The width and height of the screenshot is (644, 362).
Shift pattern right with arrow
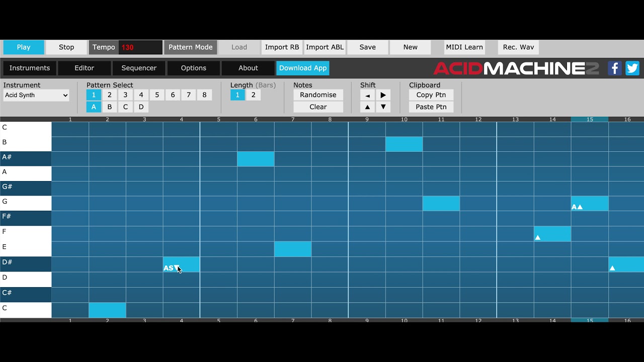[x=383, y=95]
